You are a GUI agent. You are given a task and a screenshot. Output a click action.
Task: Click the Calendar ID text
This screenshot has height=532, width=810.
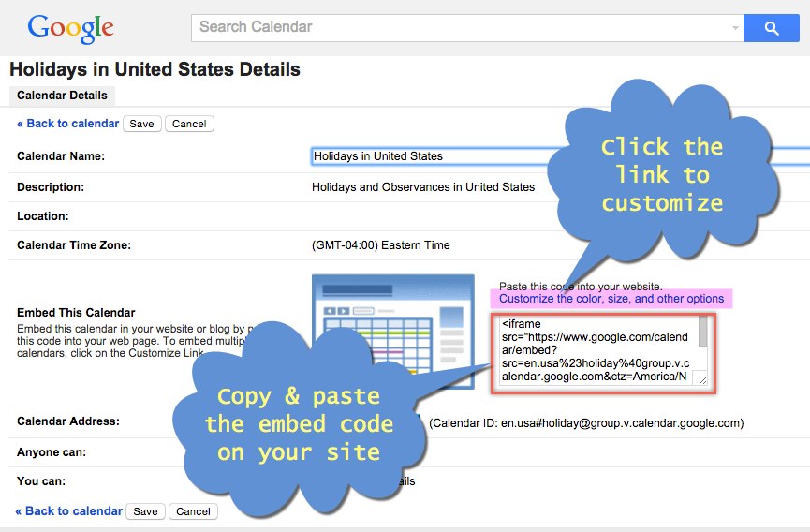point(586,423)
